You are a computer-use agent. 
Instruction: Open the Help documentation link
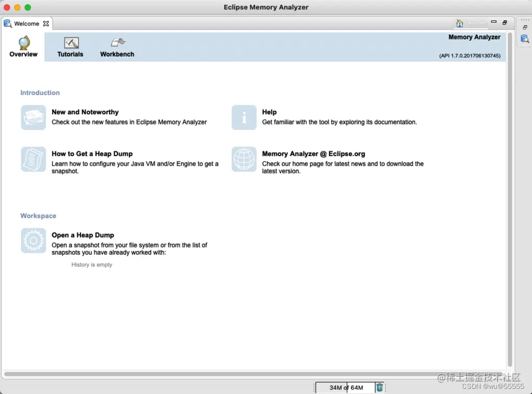pos(270,112)
